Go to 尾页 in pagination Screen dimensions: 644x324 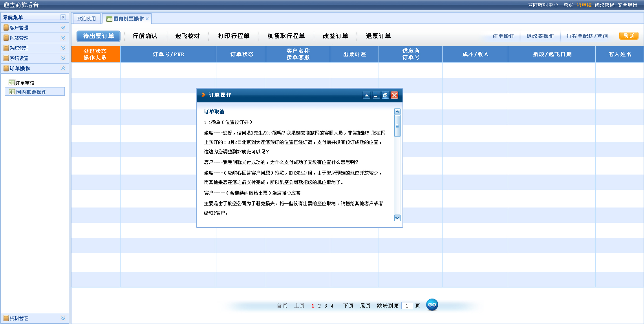click(365, 306)
